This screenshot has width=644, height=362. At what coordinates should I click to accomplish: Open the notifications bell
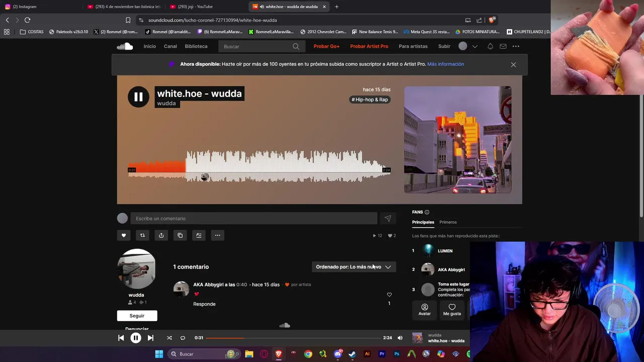[x=490, y=46]
